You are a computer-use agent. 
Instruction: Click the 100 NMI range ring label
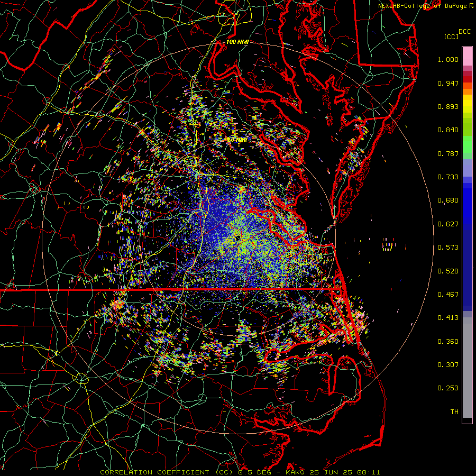tap(237, 42)
